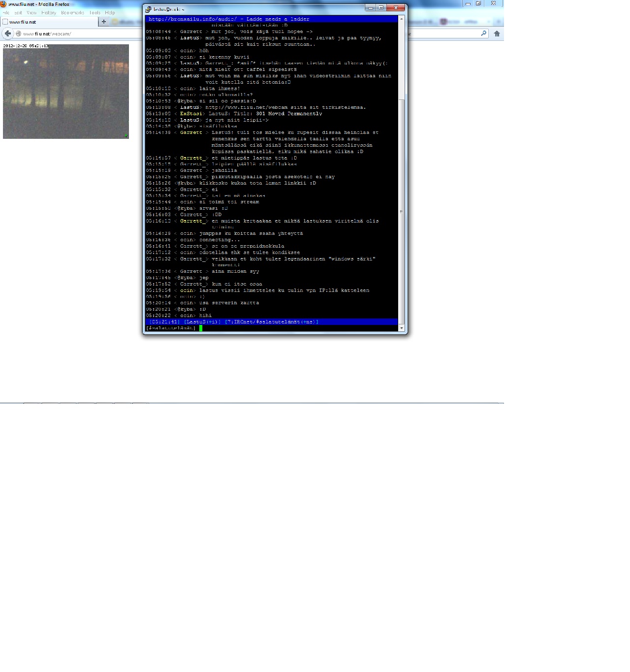The width and height of the screenshot is (630, 672).
Task: Click the [LastuS(+i)] nick in the status bar
Action: 202,322
